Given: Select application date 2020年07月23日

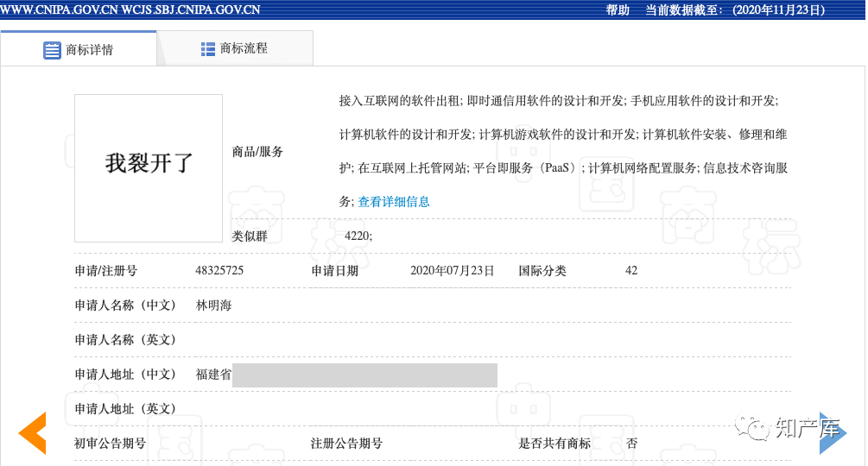Looking at the screenshot, I should (x=453, y=271).
